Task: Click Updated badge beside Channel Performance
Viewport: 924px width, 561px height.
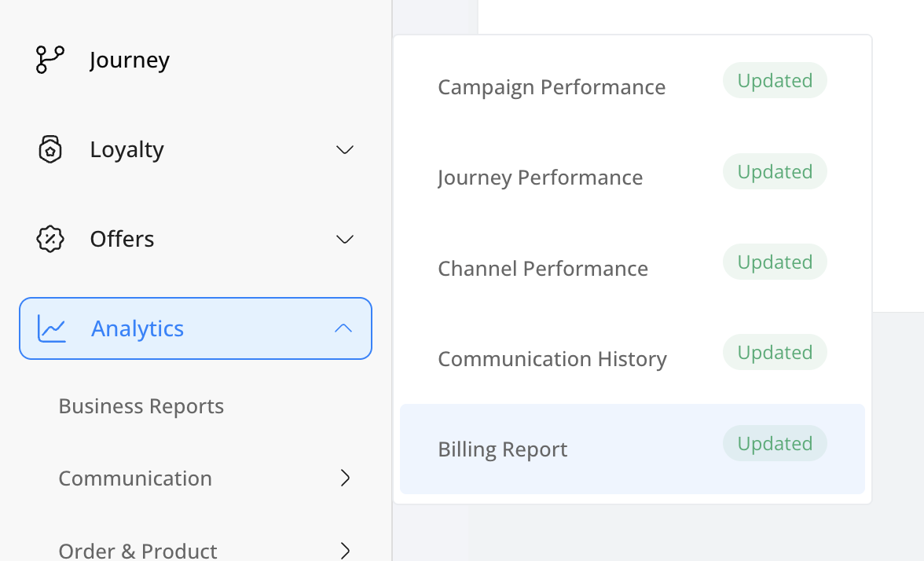Action: (775, 262)
